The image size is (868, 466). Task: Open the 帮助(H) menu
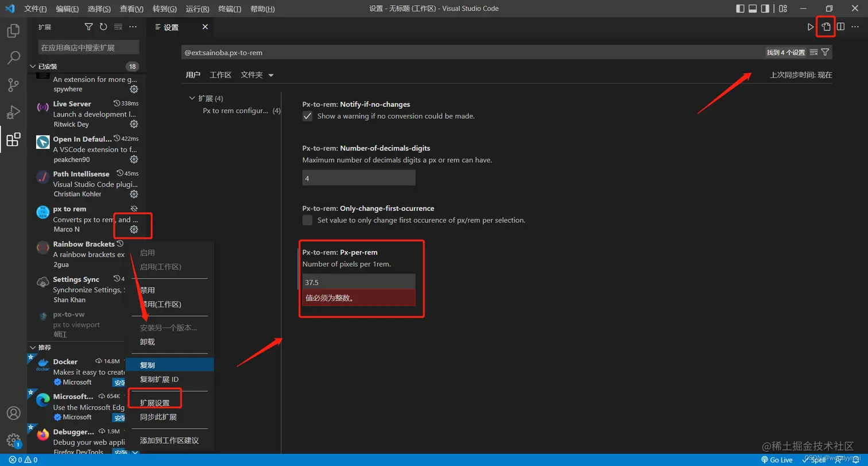pos(263,9)
